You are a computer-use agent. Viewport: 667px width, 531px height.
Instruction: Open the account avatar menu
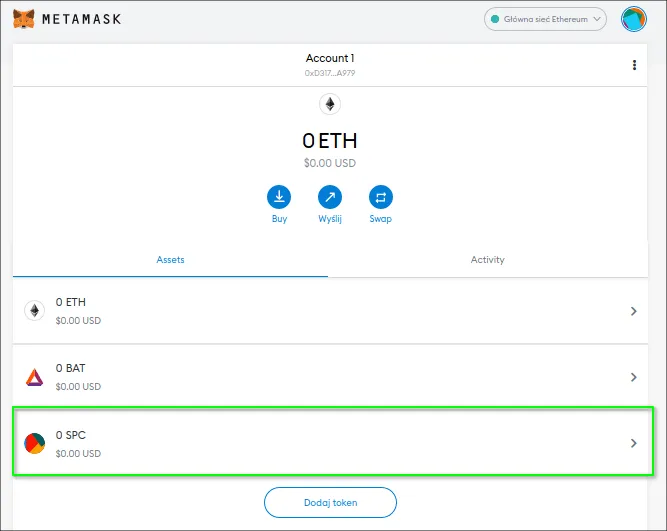pos(633,19)
